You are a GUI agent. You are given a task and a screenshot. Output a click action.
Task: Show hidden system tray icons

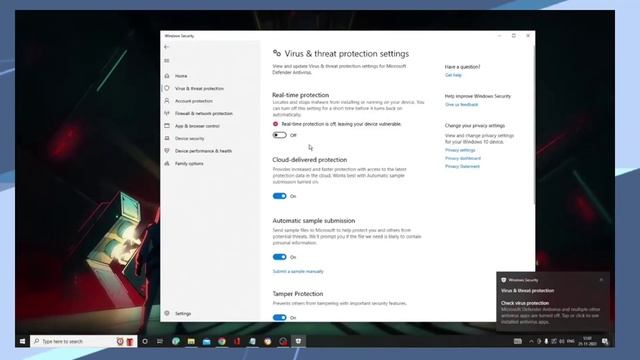point(531,341)
